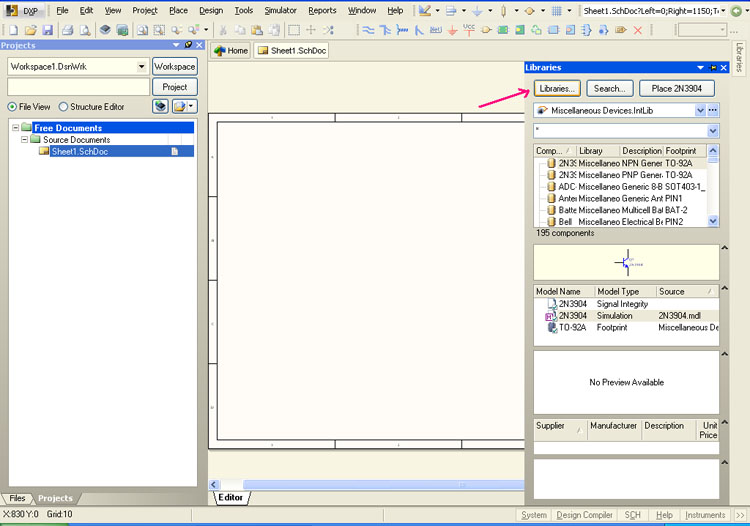Open the Miscellaneous Devices.IntLib library dropdown

point(700,110)
